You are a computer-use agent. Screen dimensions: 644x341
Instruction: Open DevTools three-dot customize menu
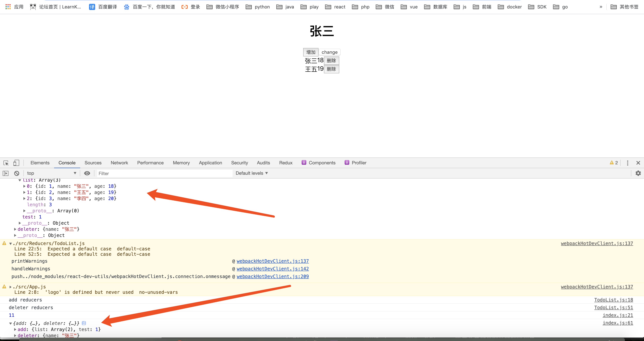(x=627, y=163)
